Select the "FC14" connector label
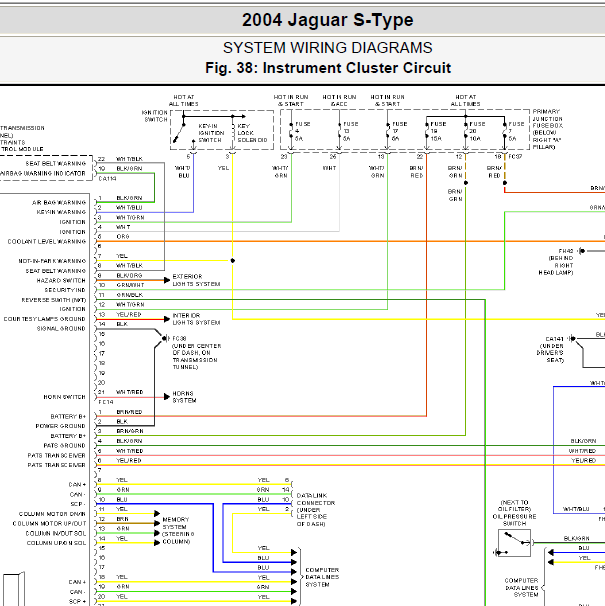This screenshot has height=606, width=605. tap(106, 402)
